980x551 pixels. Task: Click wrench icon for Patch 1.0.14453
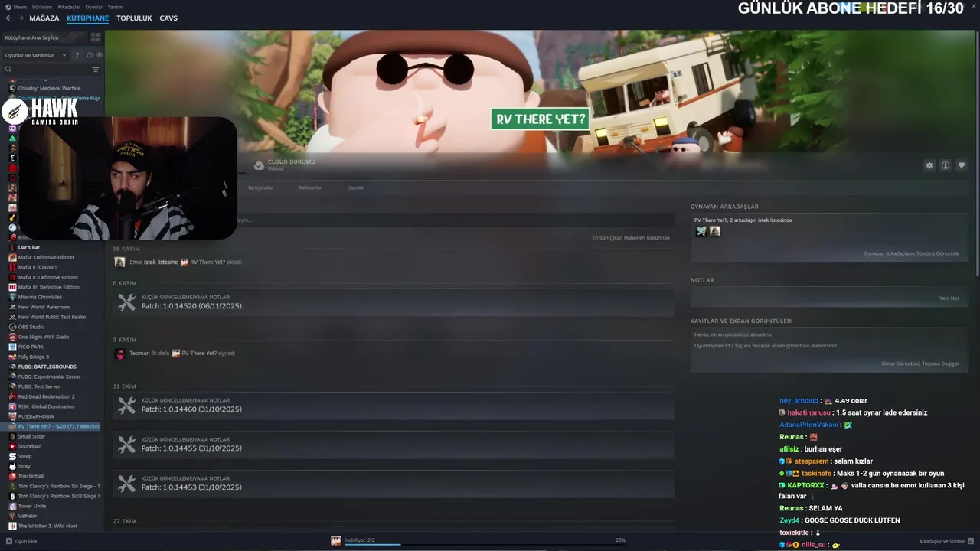click(127, 484)
